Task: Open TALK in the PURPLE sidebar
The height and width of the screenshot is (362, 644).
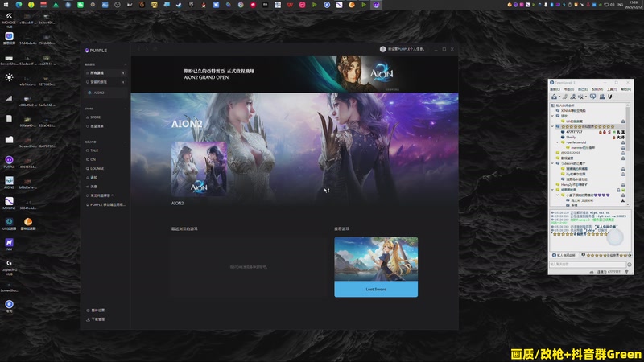Action: click(93, 150)
